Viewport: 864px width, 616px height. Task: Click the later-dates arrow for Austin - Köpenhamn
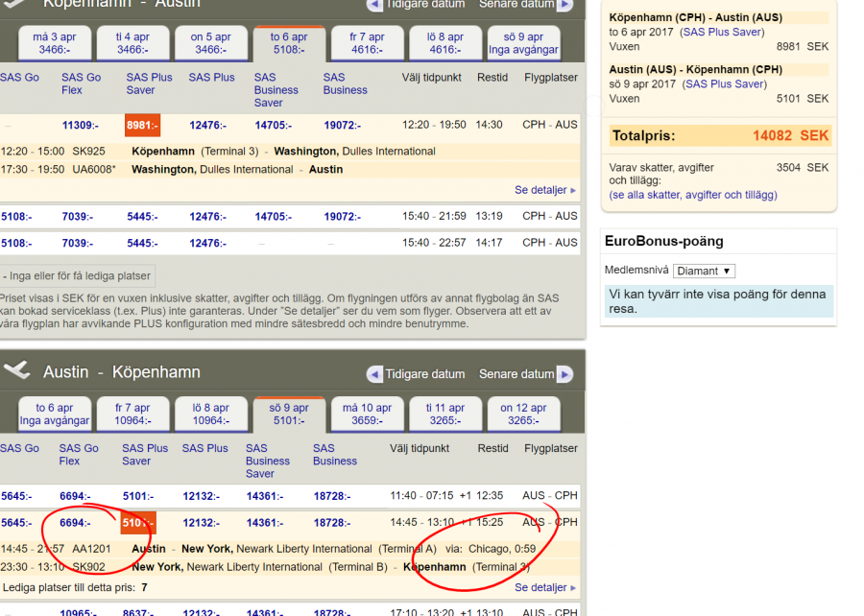point(564,374)
